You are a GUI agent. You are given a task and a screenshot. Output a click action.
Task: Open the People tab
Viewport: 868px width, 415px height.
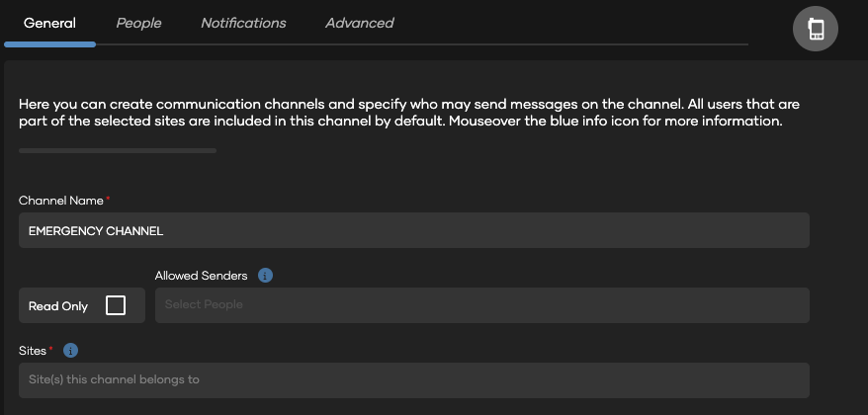[139, 24]
